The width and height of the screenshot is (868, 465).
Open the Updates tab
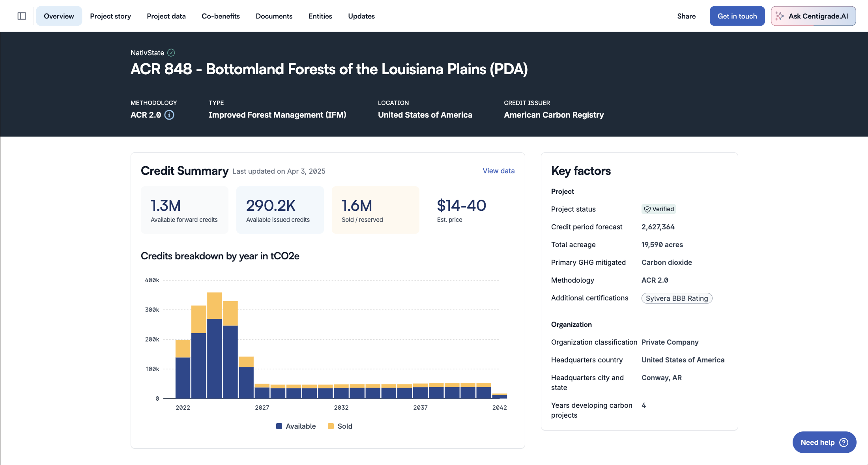(361, 16)
